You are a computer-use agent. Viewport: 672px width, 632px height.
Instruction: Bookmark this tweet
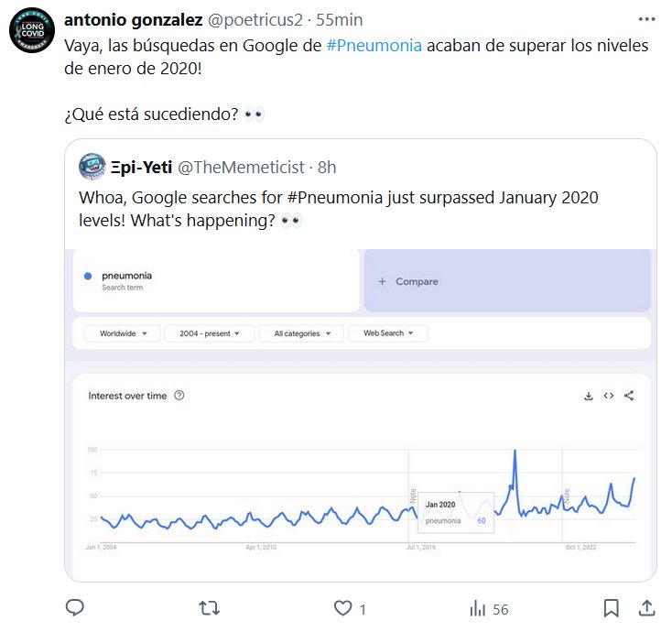[x=612, y=608]
